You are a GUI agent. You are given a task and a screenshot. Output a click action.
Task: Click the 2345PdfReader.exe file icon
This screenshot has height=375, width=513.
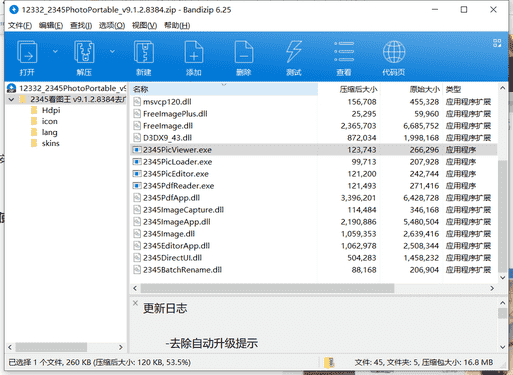tap(137, 186)
